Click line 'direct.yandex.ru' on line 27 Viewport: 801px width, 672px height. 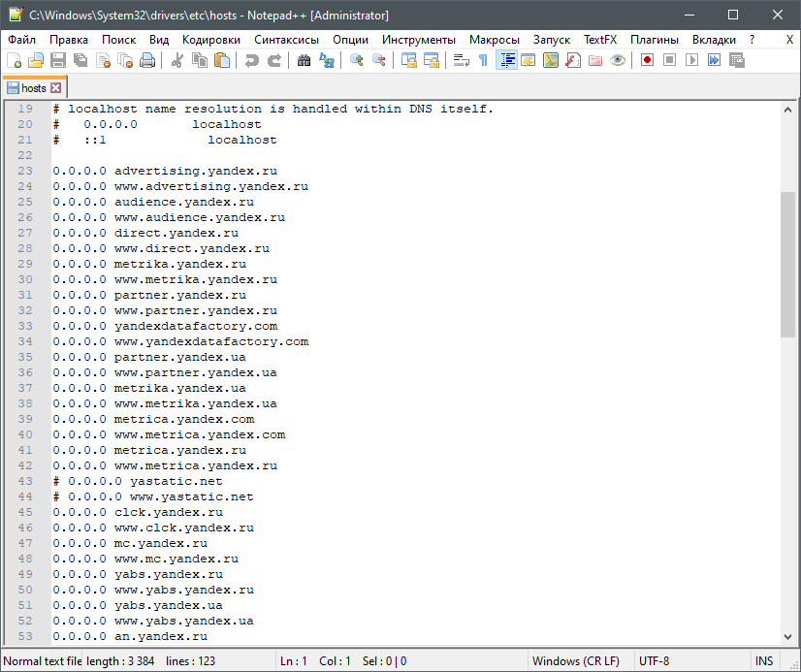click(x=176, y=233)
